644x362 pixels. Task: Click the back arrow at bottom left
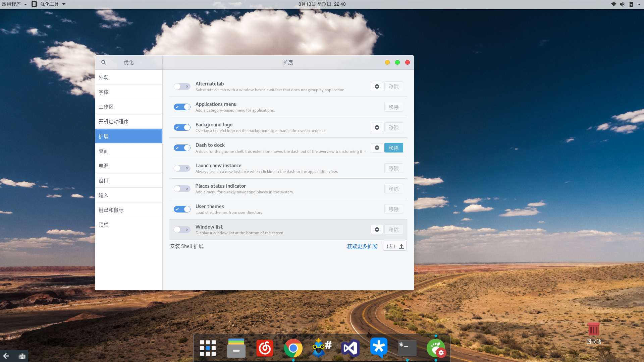(6, 356)
